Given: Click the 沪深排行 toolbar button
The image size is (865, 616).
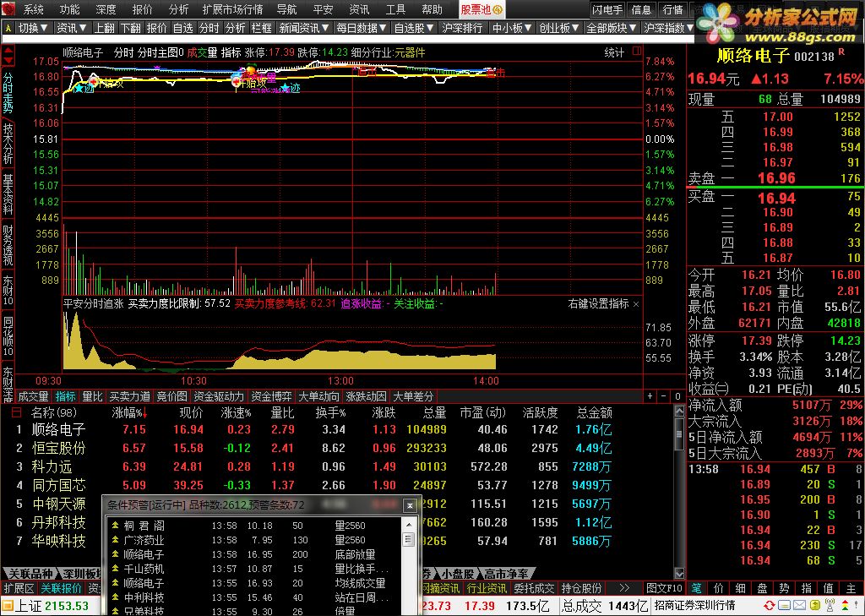Looking at the screenshot, I should coord(462,28).
